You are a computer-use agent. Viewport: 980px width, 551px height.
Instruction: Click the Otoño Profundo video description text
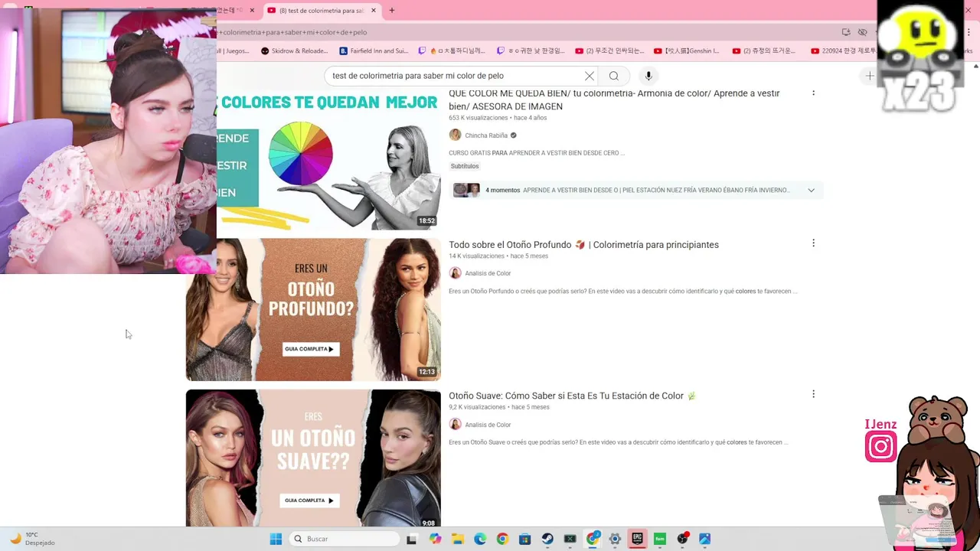click(623, 292)
